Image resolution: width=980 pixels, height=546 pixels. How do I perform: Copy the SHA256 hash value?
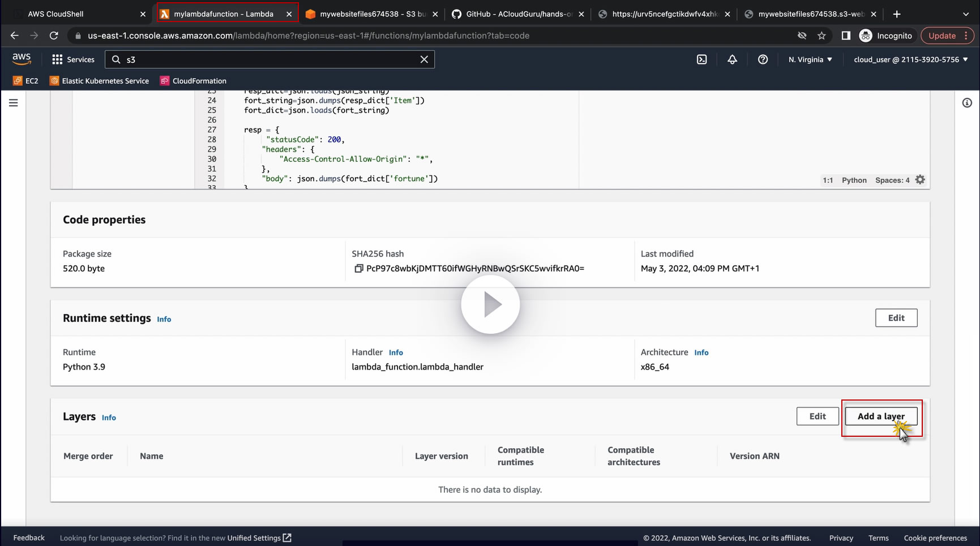click(358, 269)
